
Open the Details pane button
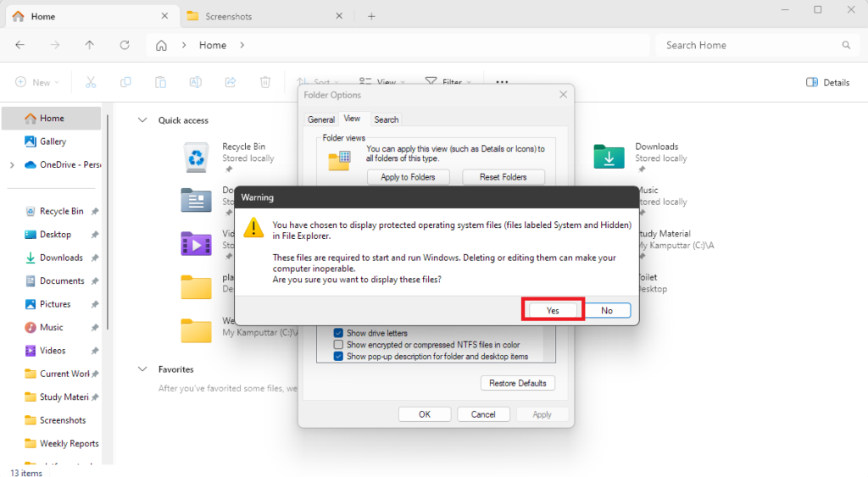(x=827, y=82)
